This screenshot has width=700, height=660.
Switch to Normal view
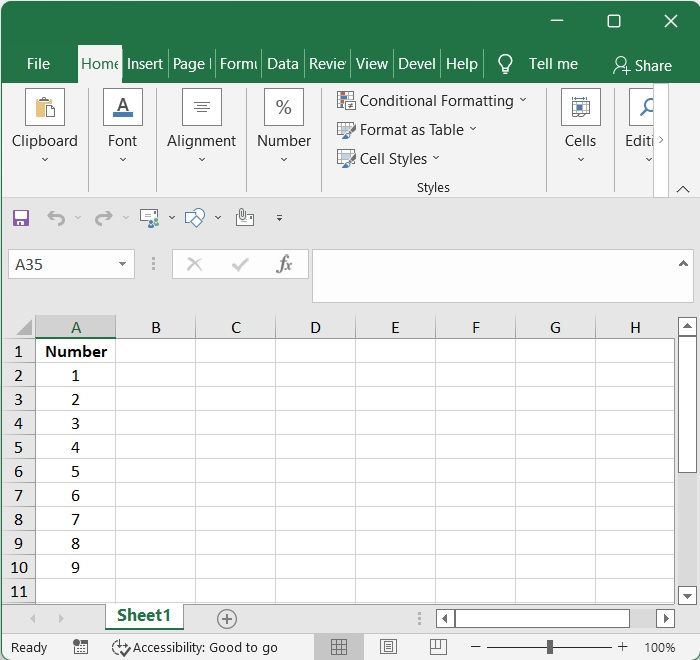click(x=339, y=647)
